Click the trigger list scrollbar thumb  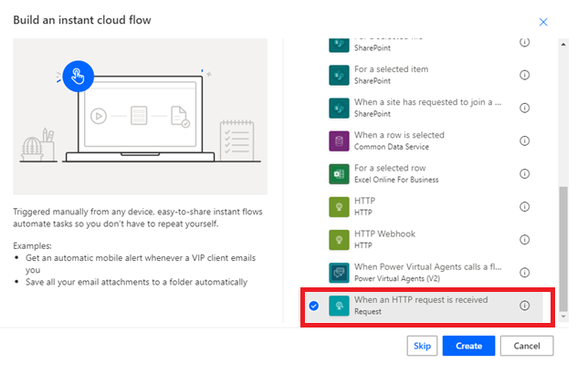(x=563, y=249)
